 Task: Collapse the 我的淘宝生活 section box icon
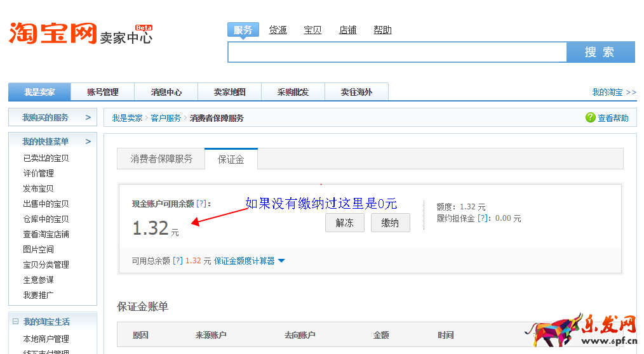[x=15, y=322]
